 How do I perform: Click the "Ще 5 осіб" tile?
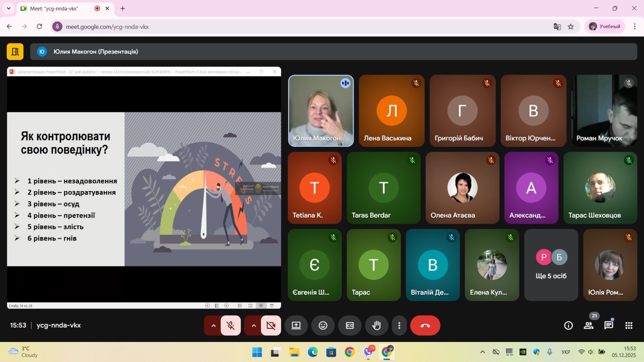(x=551, y=265)
